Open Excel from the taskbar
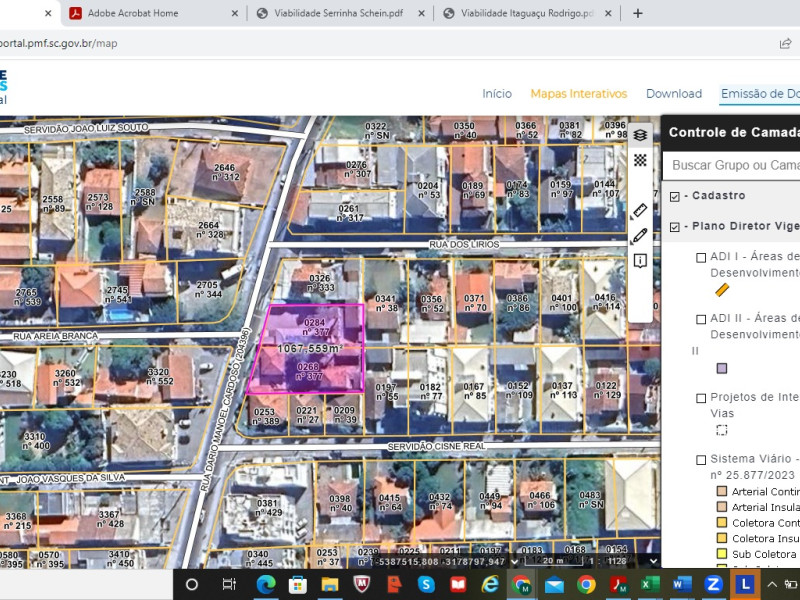This screenshot has width=800, height=600. coord(649,584)
